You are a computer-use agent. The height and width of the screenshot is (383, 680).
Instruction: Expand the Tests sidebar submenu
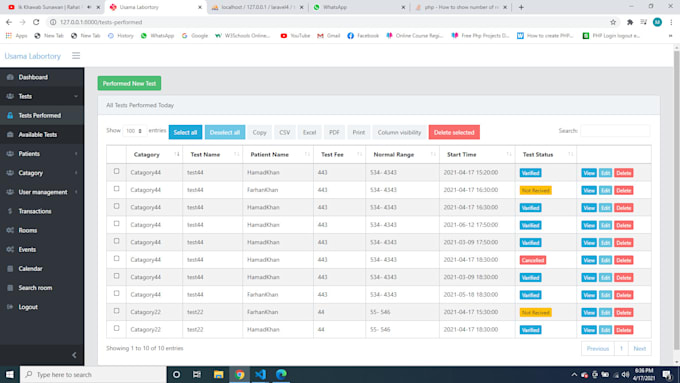click(x=76, y=96)
